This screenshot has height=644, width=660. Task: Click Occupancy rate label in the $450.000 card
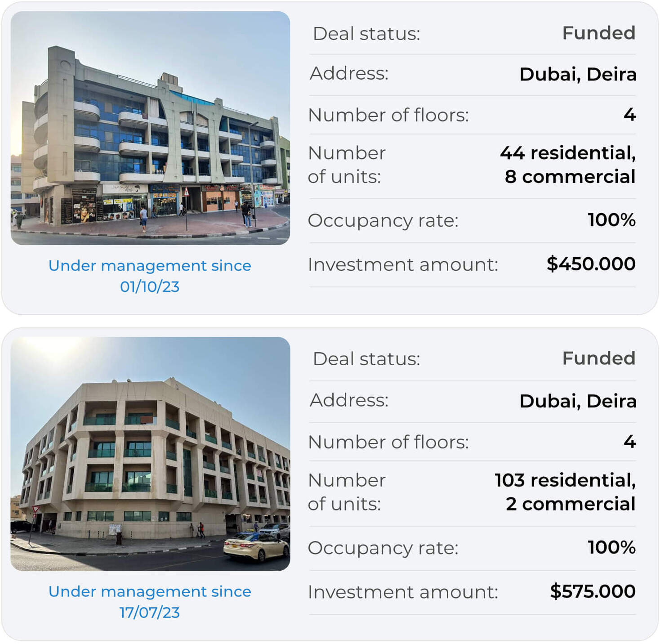click(383, 221)
